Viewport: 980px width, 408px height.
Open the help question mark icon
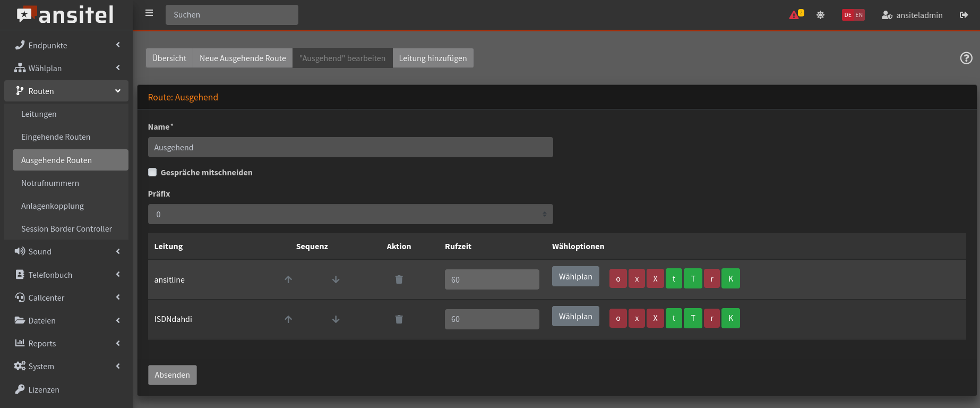click(x=966, y=58)
